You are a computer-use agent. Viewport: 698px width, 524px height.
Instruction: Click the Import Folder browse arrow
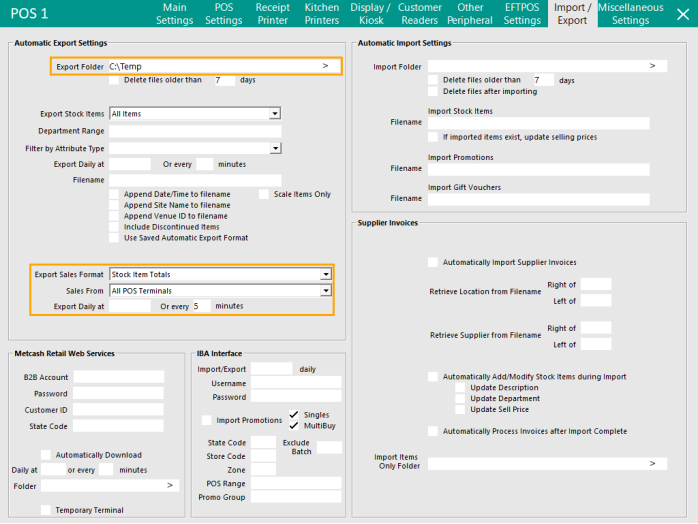tap(652, 66)
